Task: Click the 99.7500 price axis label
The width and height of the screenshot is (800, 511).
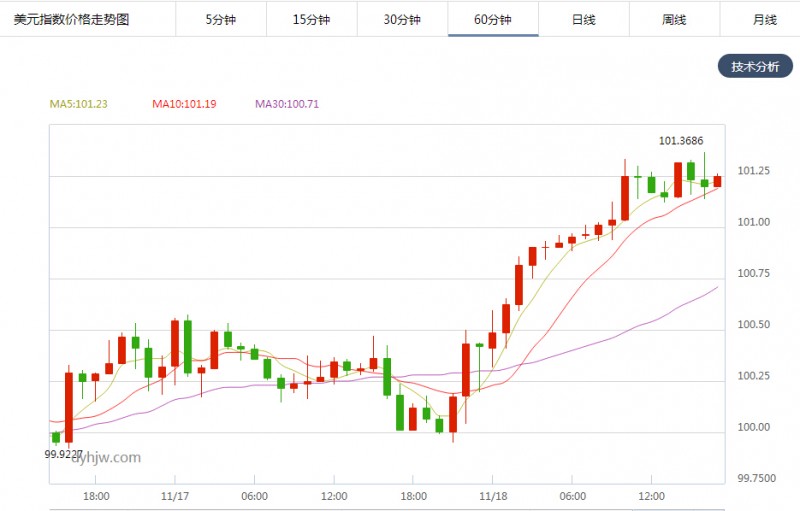Action: pos(757,478)
